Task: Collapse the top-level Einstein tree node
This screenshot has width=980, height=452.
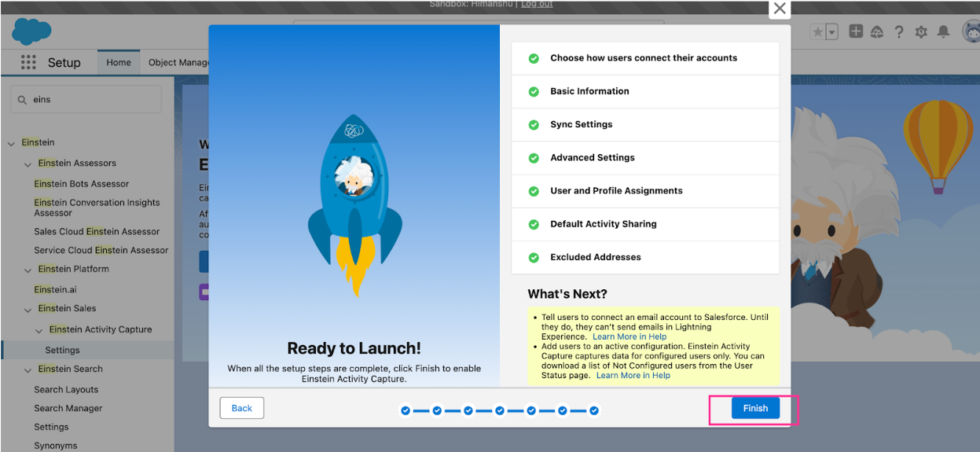Action: pyautogui.click(x=11, y=143)
